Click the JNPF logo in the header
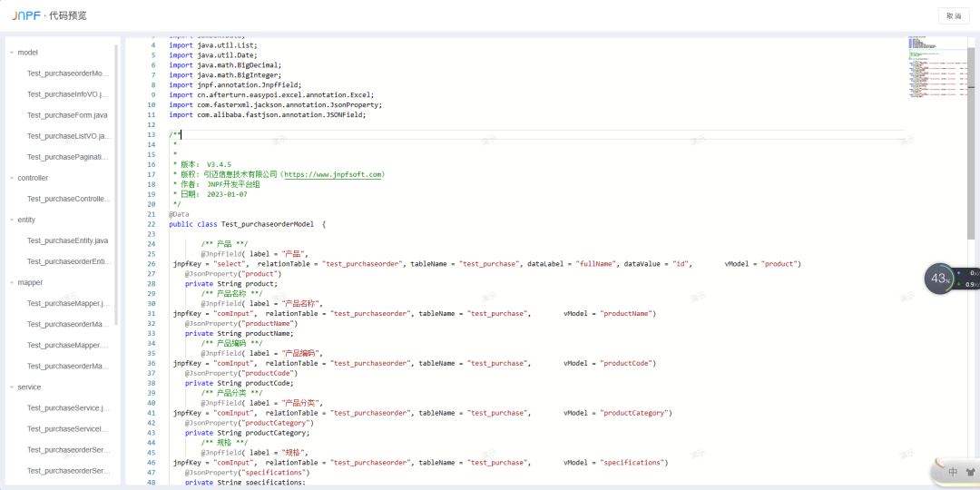The image size is (980, 490). tap(26, 15)
